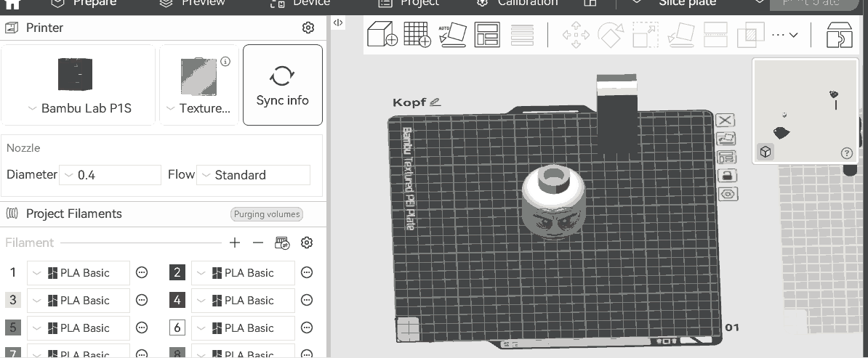Click the Slice plate button
868x358 pixels.
click(687, 4)
